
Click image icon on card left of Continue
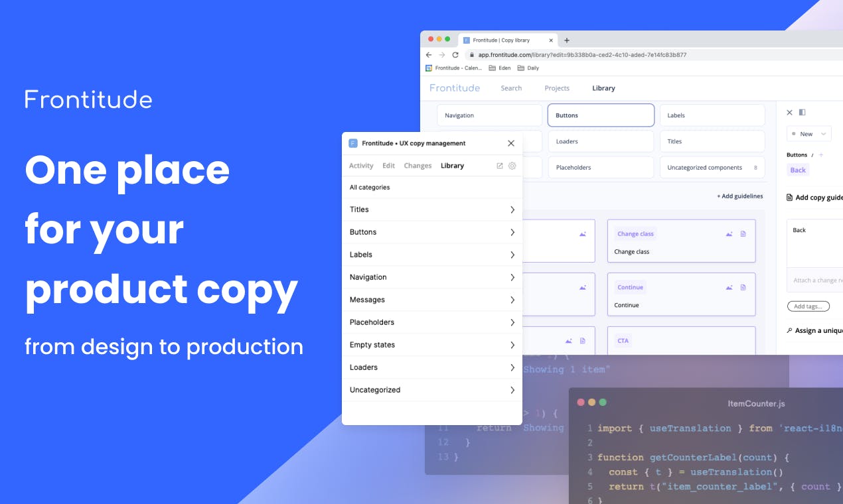[583, 287]
